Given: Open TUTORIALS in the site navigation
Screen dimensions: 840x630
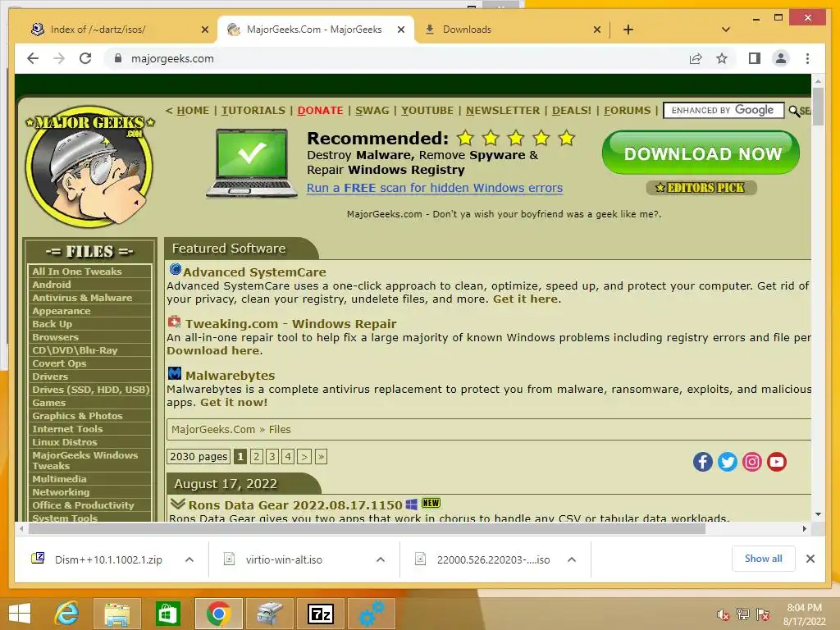Looking at the screenshot, I should (x=253, y=111).
